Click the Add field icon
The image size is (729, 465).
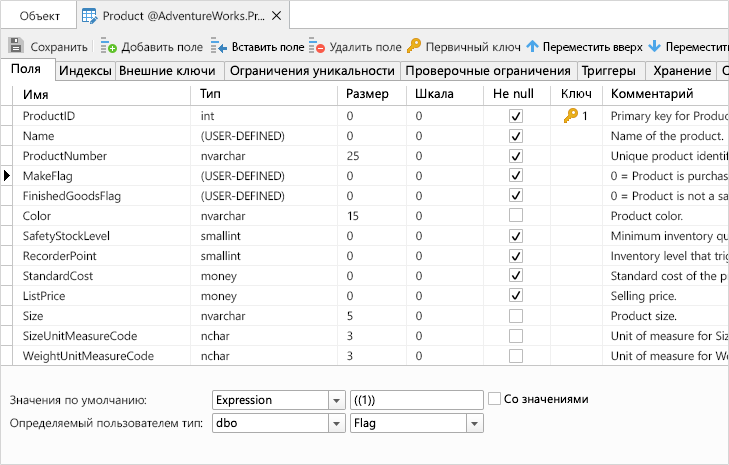pos(108,46)
